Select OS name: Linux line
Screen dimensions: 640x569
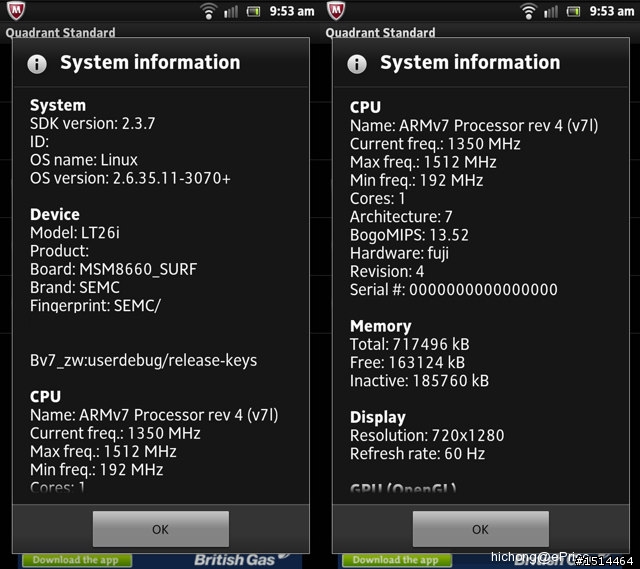click(x=84, y=160)
